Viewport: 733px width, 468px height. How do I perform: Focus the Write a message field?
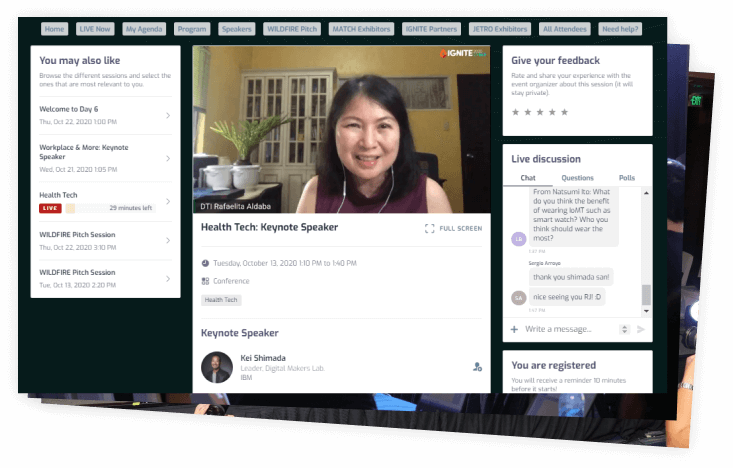pos(570,329)
